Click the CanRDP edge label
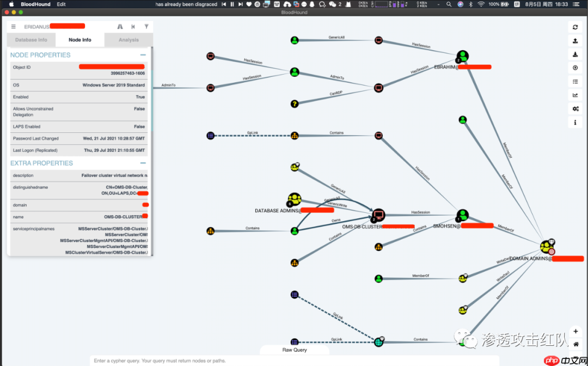This screenshot has width=588, height=366. (336, 93)
